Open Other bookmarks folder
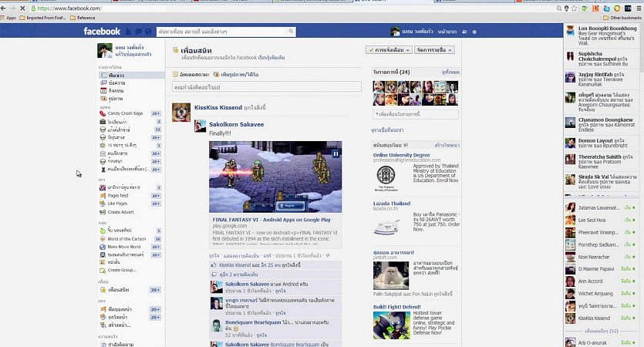Image resolution: width=644 pixels, height=347 pixels. (x=622, y=17)
